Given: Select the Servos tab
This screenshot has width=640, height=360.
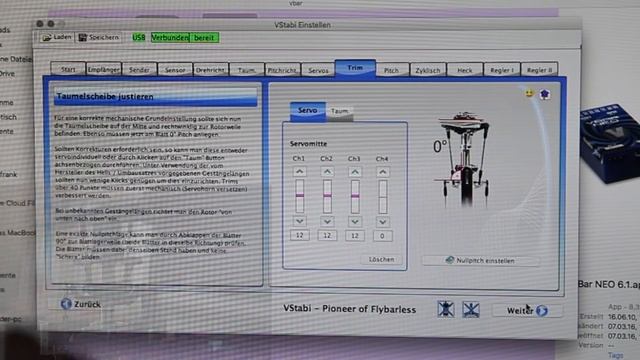Looking at the screenshot, I should [318, 70].
